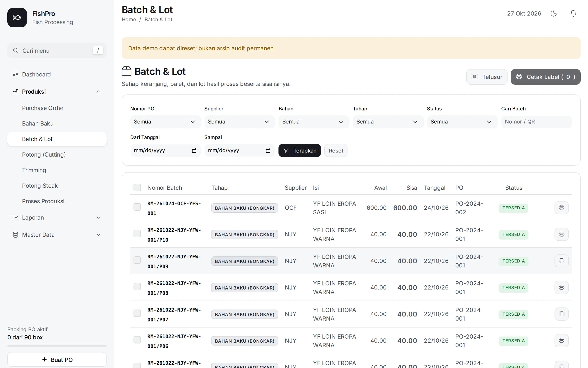Screen dimensions: 588x368
Task: Open the Bahan filter dropdown
Action: tap(314, 122)
